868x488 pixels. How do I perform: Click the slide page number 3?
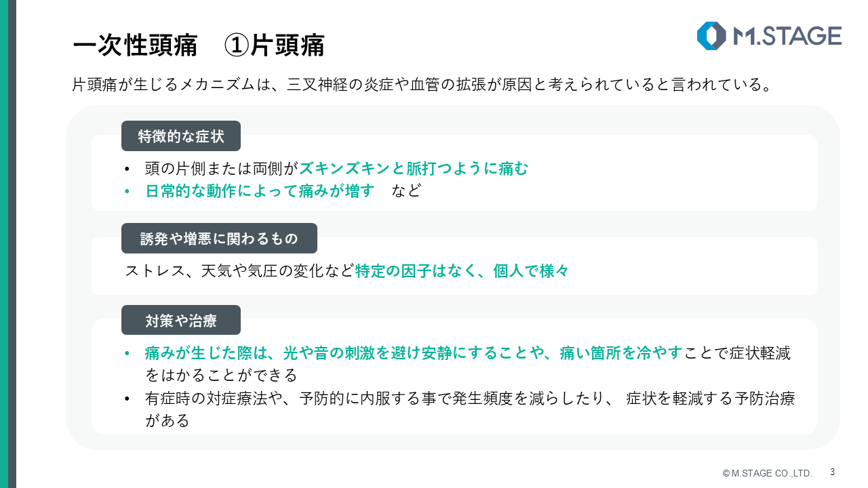[x=833, y=472]
